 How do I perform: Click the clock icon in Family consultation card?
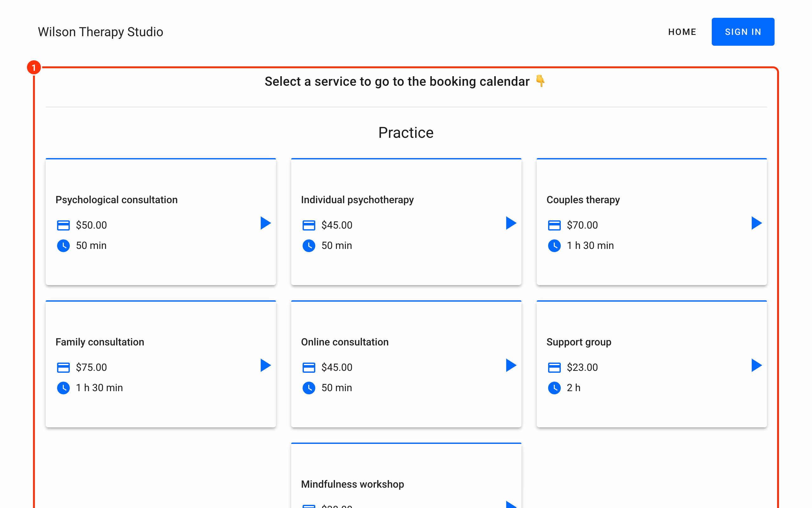point(63,388)
